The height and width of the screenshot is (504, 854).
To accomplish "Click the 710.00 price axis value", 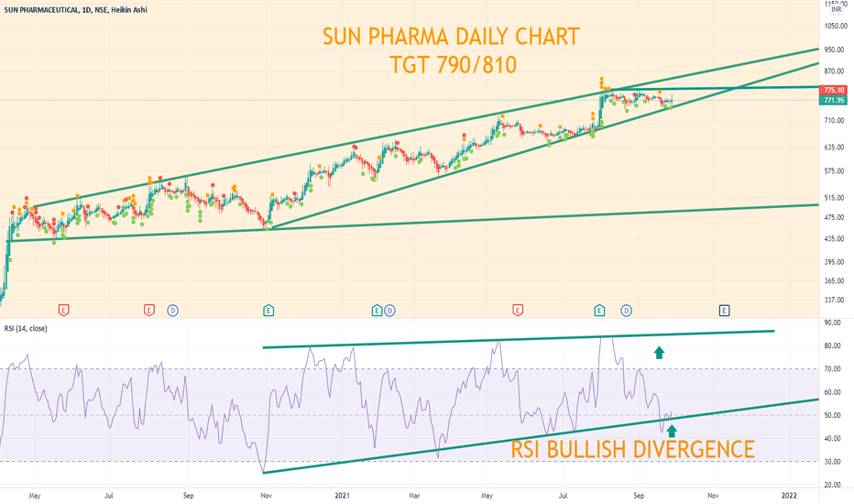I will 834,120.
